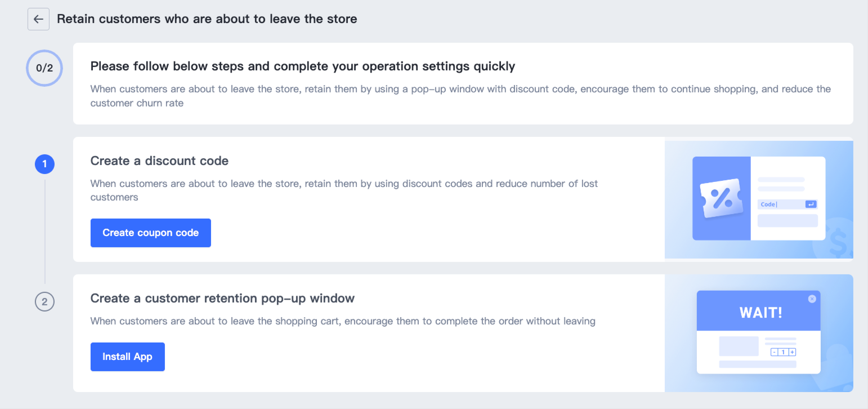Close the WAIT! popup illustration via X
The height and width of the screenshot is (409, 868).
tap(812, 299)
